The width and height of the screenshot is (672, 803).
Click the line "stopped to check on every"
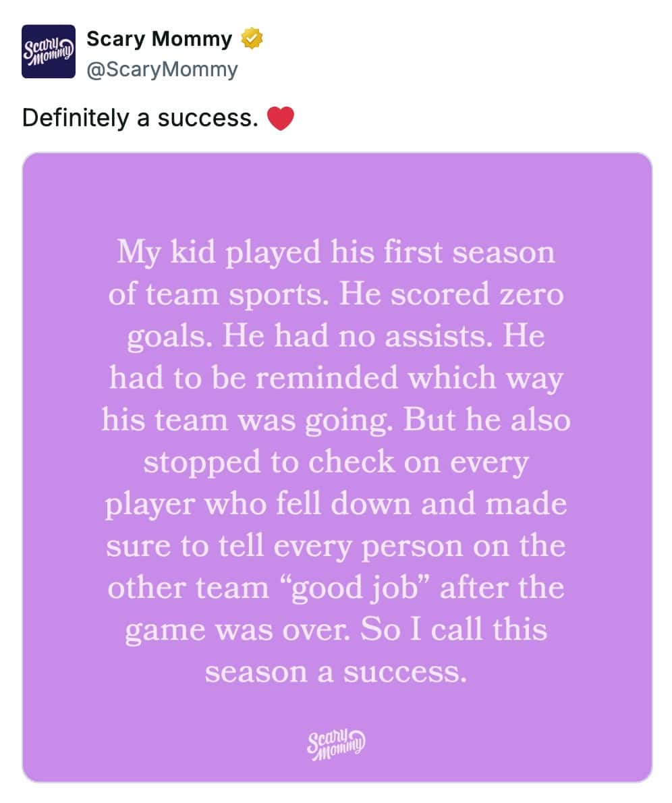tap(336, 462)
